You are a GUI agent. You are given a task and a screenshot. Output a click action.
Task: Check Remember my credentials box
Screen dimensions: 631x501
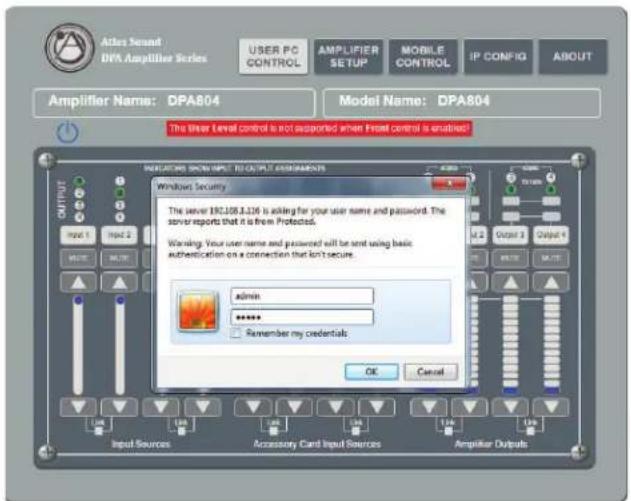pyautogui.click(x=236, y=333)
